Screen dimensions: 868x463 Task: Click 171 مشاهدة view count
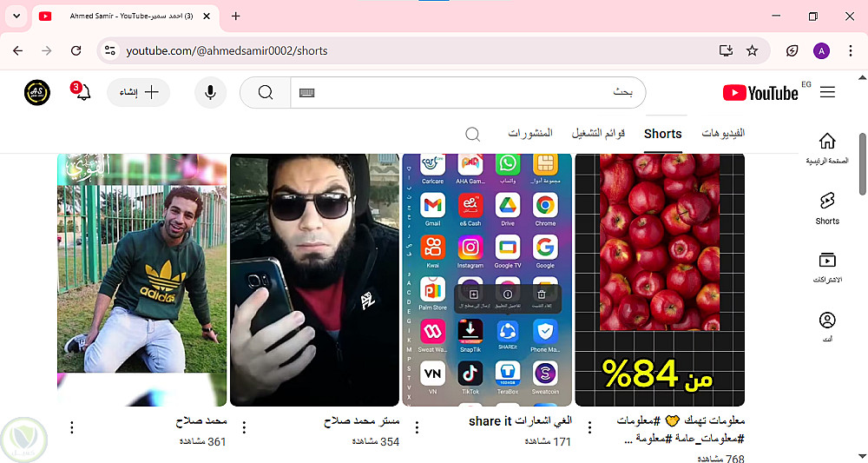tap(548, 441)
